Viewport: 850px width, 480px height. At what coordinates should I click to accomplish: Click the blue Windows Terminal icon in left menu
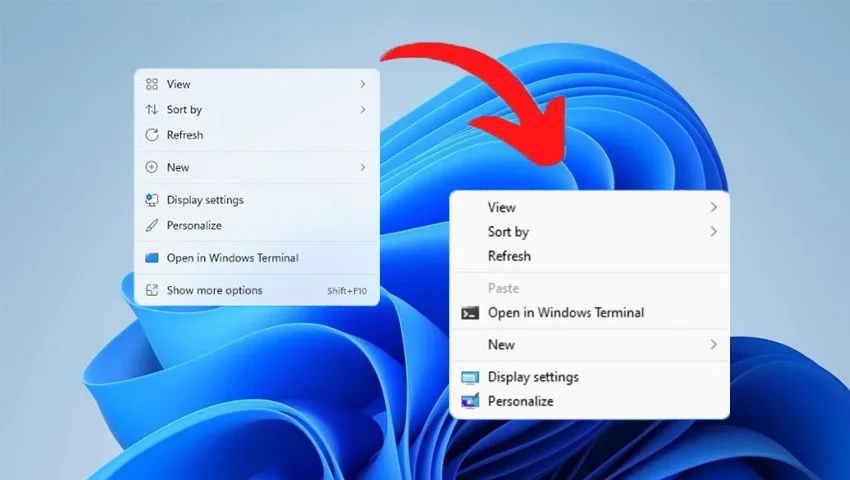pyautogui.click(x=152, y=258)
